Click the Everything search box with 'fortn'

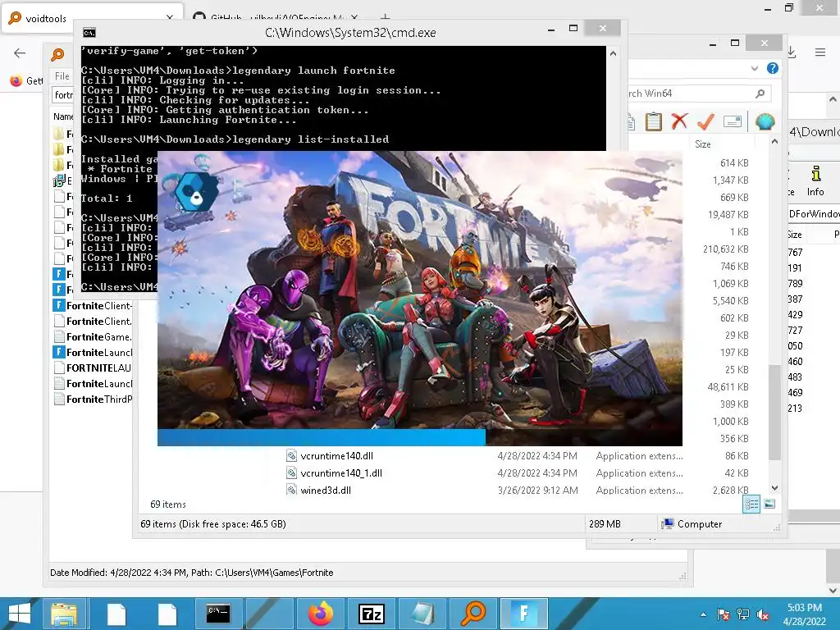[63, 95]
